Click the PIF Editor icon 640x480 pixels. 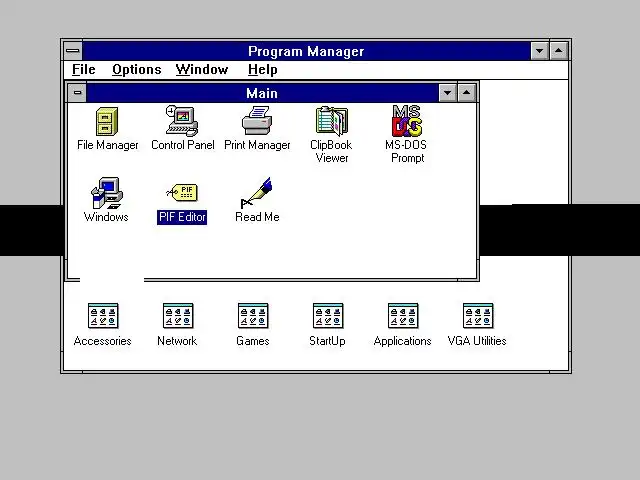click(182, 193)
